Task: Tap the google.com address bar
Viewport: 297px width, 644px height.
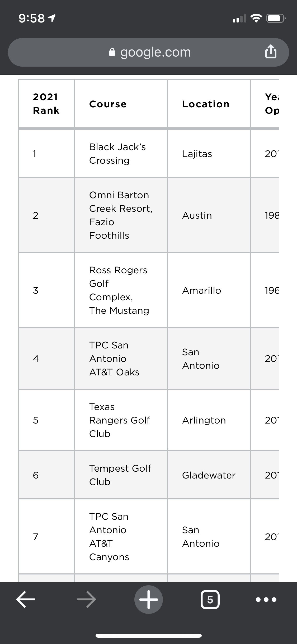Action: pyautogui.click(x=155, y=52)
